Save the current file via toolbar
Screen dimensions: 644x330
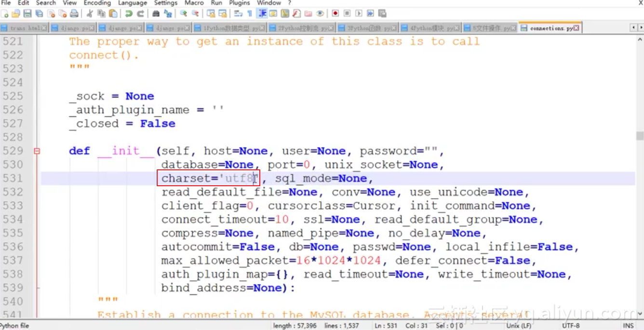tap(27, 14)
